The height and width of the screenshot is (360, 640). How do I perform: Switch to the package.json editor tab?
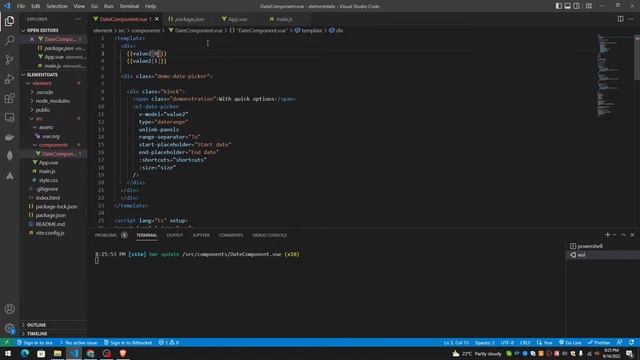point(189,19)
